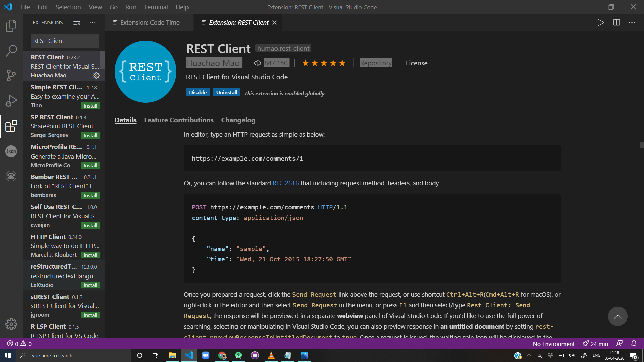Click the extensions search field
This screenshot has width=644, height=362.
coord(65,41)
